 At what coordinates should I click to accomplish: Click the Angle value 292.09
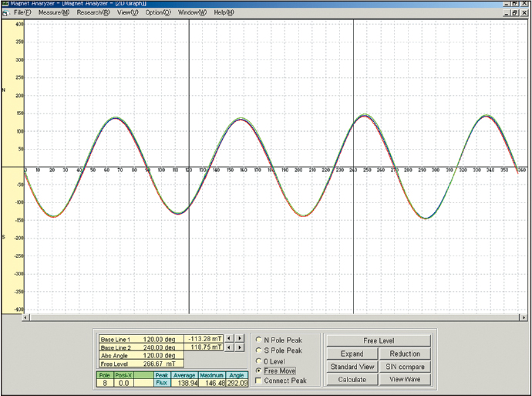click(237, 383)
